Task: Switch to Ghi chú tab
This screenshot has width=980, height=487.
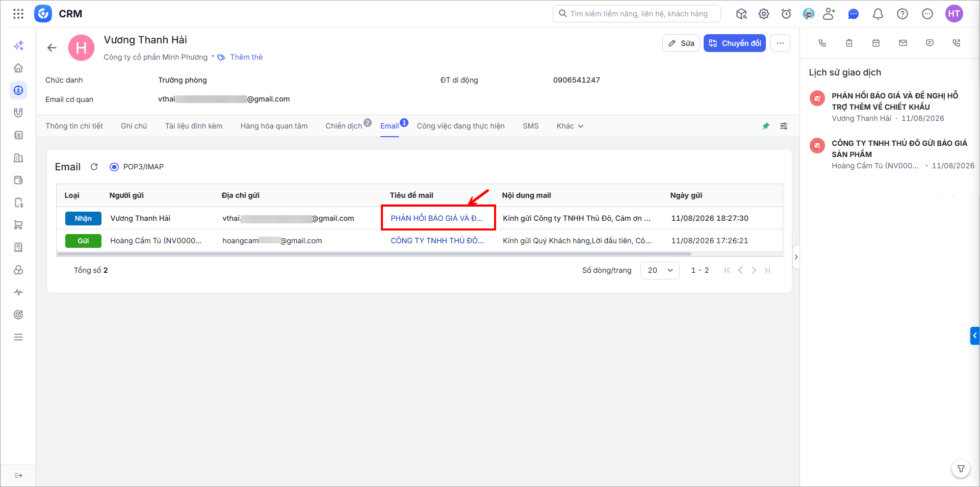Action: click(x=134, y=126)
